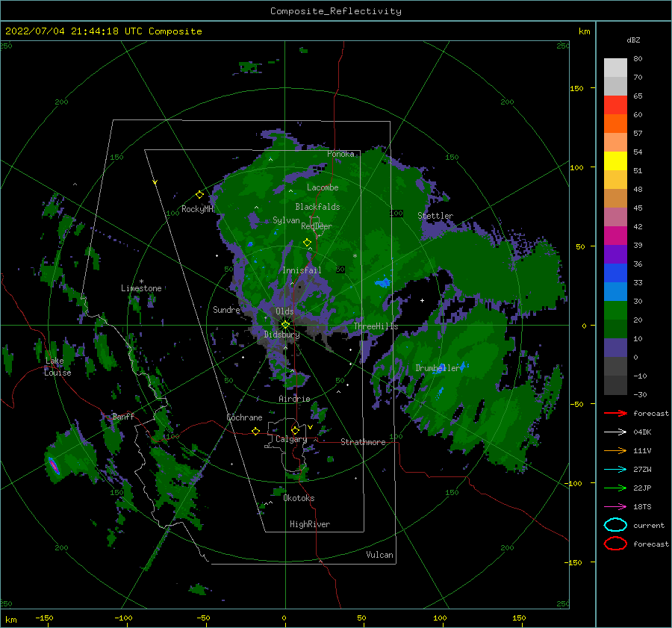The image size is (672, 628).
Task: Click the yellow swatch in dBZ scale
Action: point(615,161)
